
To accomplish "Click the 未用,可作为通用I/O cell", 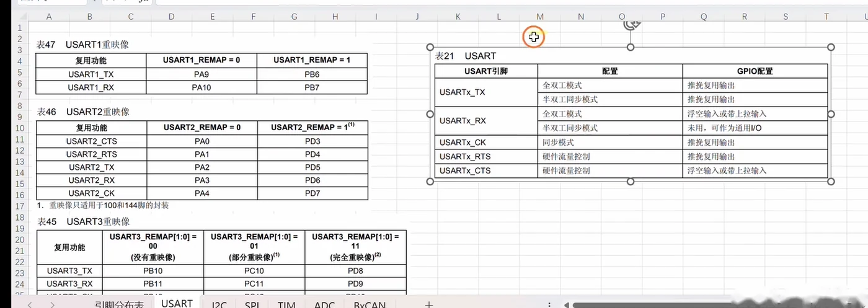I will click(755, 128).
